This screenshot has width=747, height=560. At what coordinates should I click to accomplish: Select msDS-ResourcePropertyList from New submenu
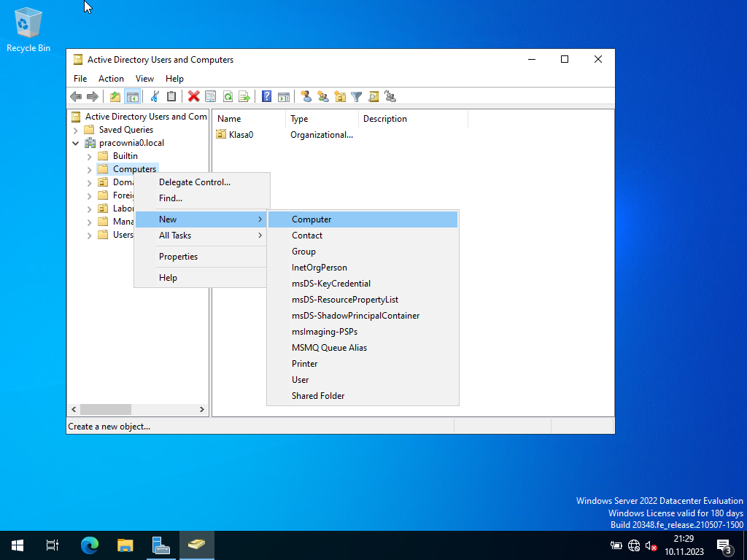363,300
